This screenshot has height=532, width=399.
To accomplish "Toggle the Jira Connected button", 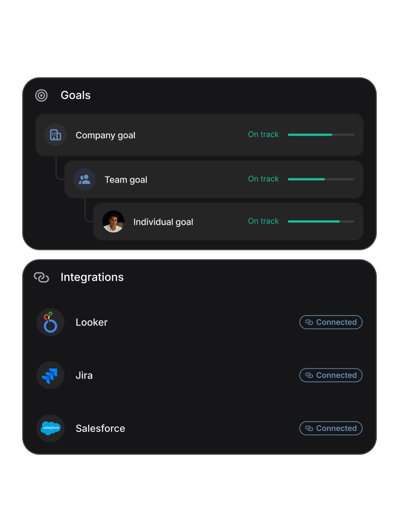I will pos(331,376).
